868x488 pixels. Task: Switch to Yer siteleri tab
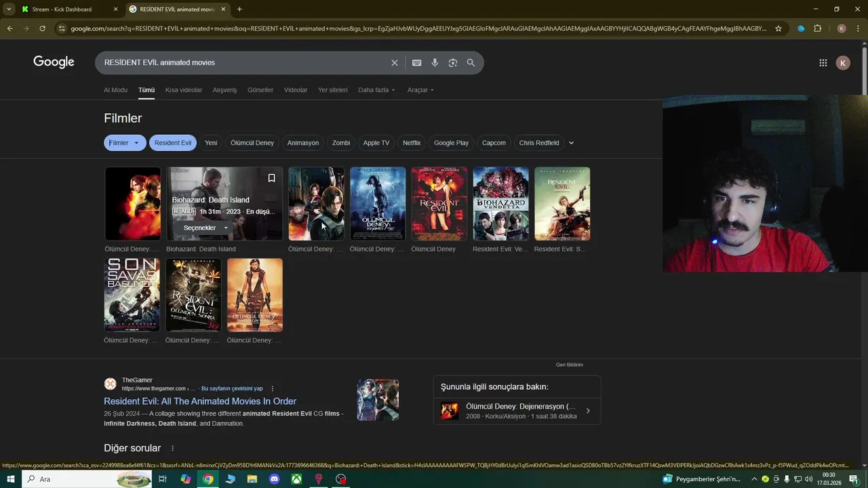point(333,90)
